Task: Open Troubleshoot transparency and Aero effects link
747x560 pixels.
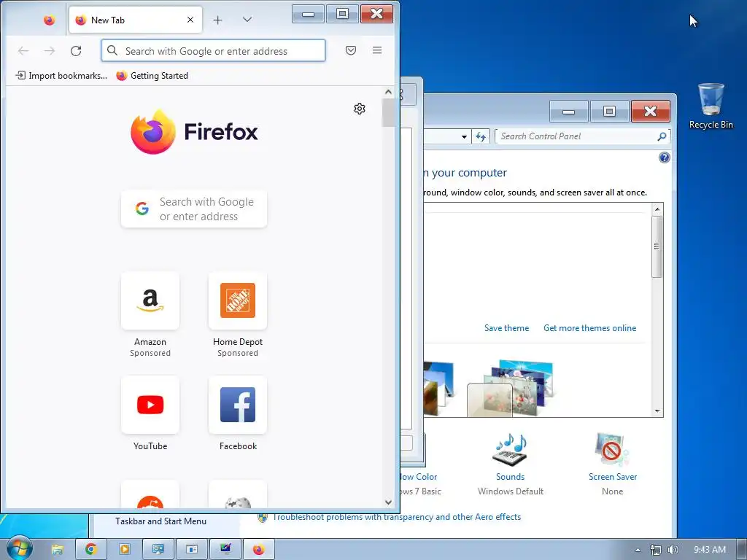Action: [x=396, y=517]
